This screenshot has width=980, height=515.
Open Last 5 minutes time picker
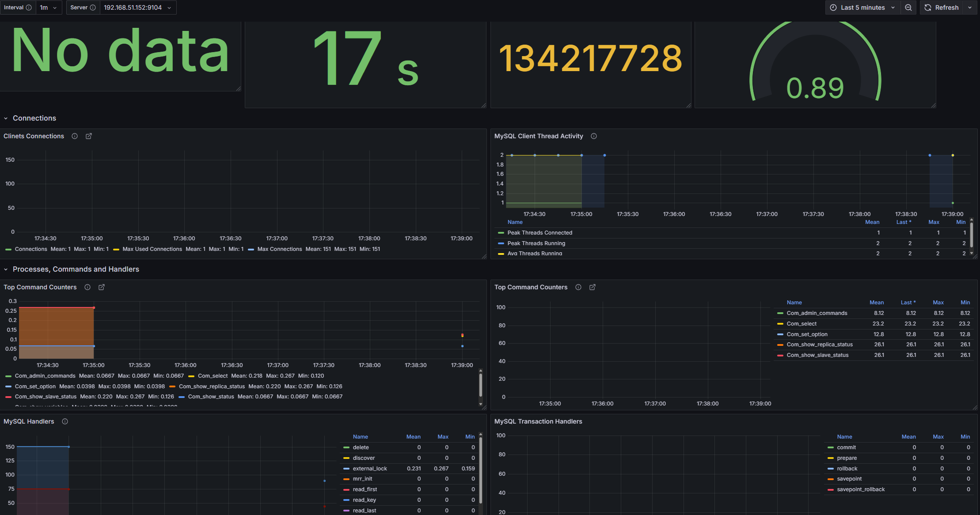click(862, 8)
